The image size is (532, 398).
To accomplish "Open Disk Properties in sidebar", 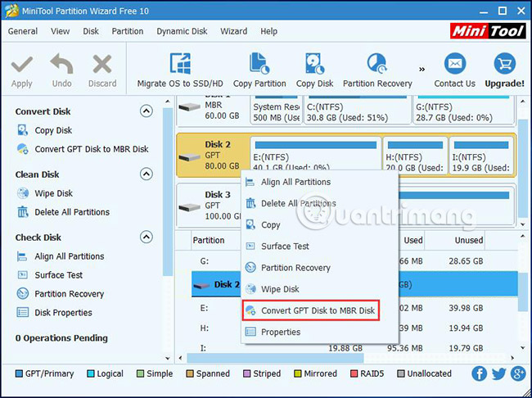I will click(x=63, y=313).
